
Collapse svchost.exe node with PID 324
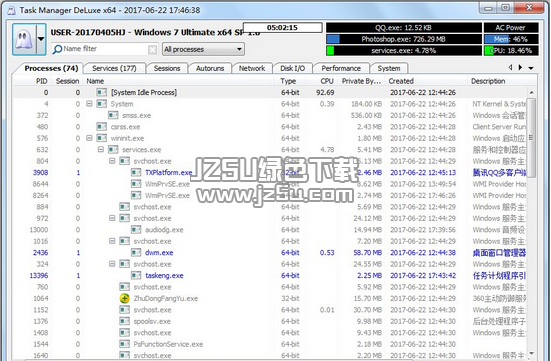point(112,264)
